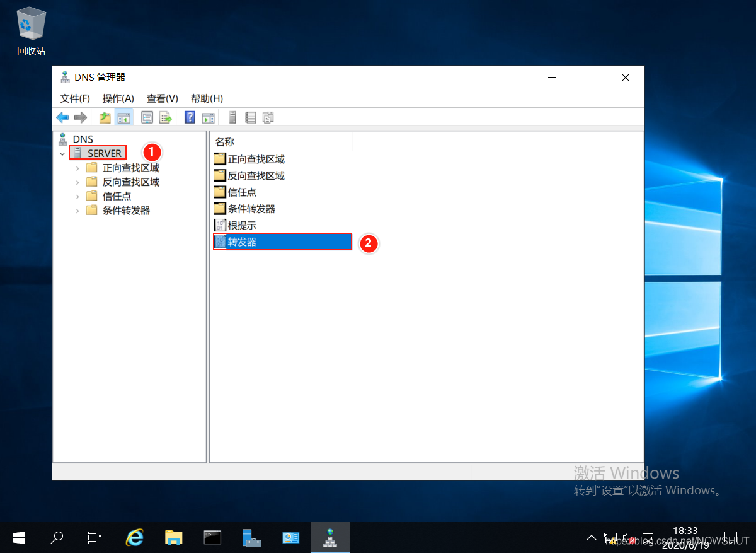
Task: Open Internet Explorer from the taskbar
Action: (134, 537)
